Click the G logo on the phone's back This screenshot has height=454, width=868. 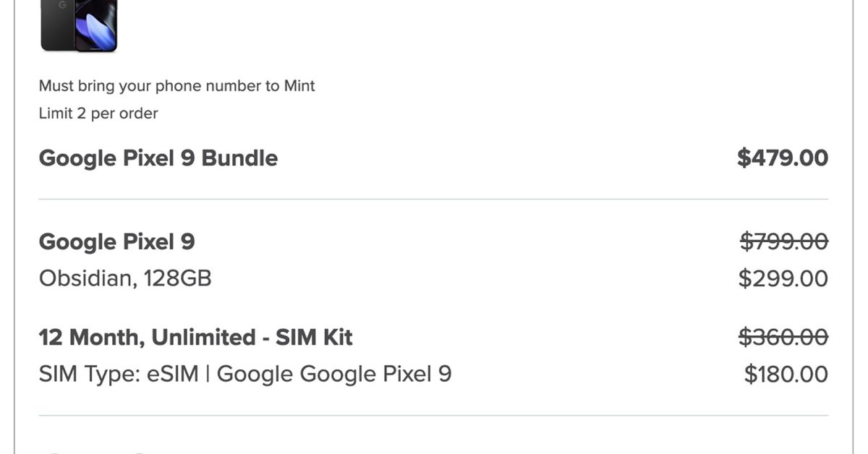62,6
